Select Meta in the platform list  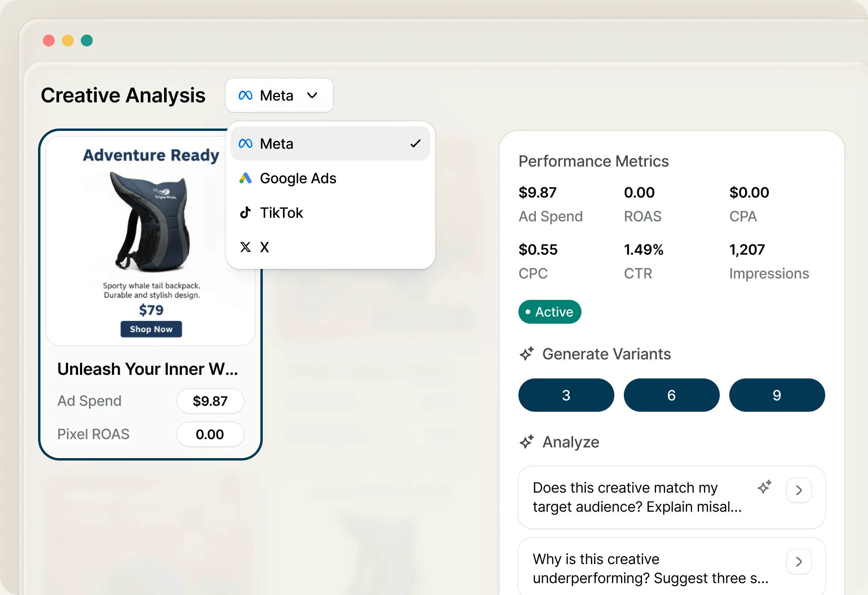pyautogui.click(x=330, y=144)
